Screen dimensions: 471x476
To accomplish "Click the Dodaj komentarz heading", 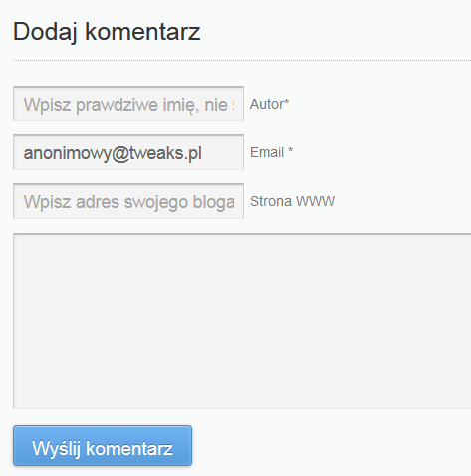I will coord(107,32).
